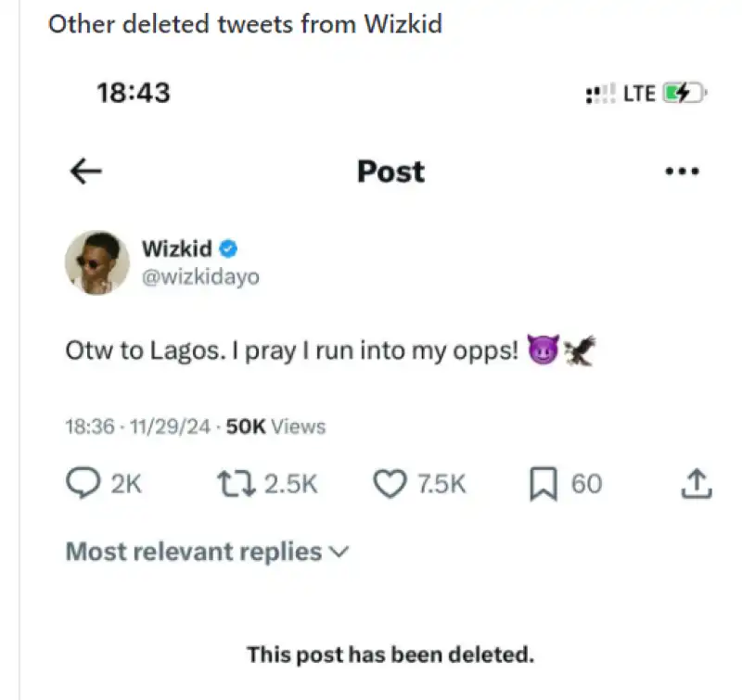Click the purple devil emoji in tweet

(541, 351)
